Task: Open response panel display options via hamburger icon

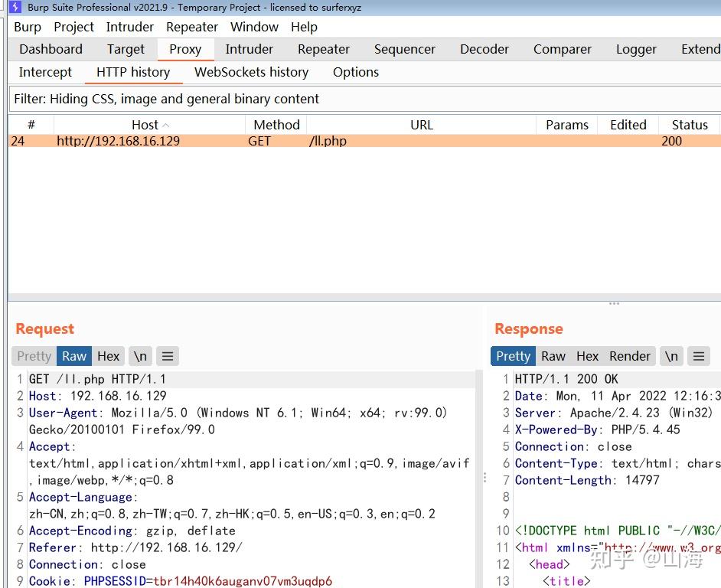Action: (698, 355)
